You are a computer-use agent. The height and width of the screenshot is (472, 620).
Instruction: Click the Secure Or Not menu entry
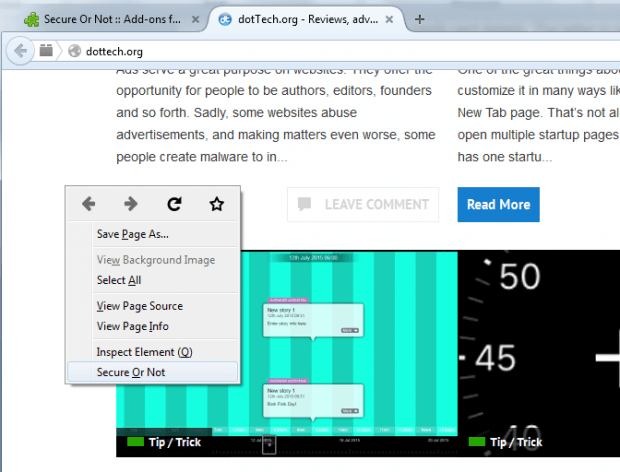click(x=153, y=372)
